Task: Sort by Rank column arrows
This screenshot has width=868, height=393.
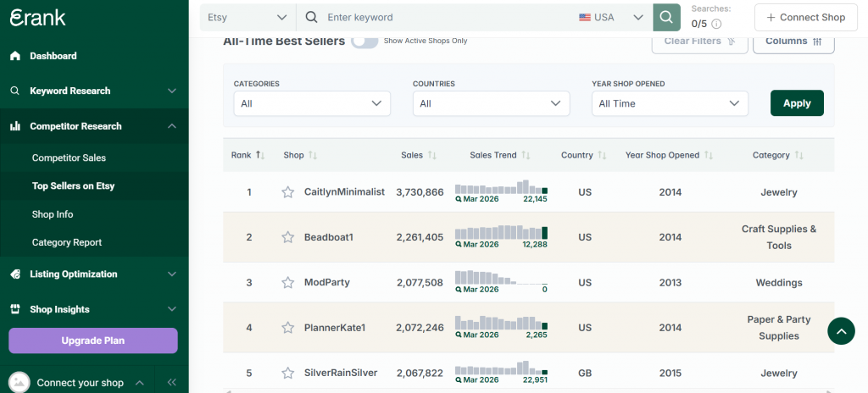Action: tap(260, 156)
